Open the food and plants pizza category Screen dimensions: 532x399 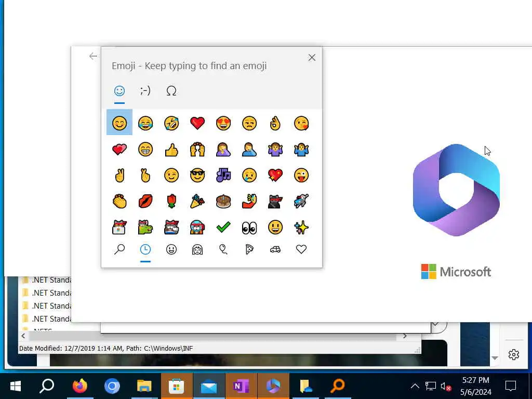click(x=249, y=250)
